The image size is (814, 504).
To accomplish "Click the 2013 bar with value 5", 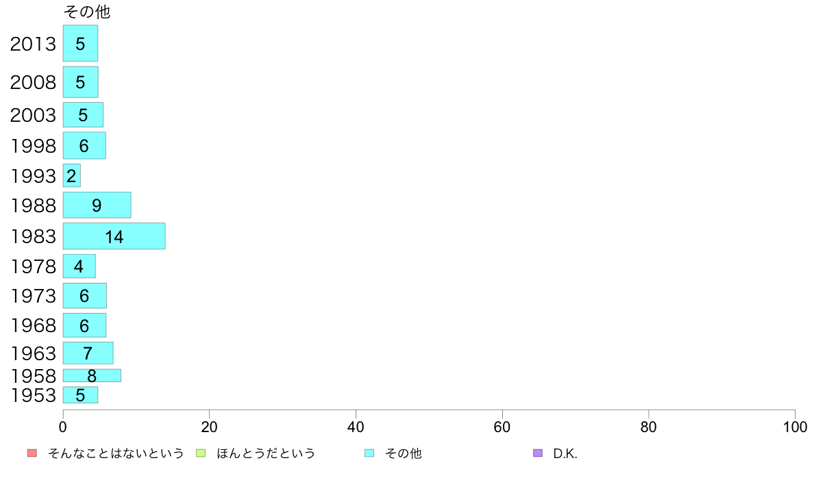I will [80, 43].
